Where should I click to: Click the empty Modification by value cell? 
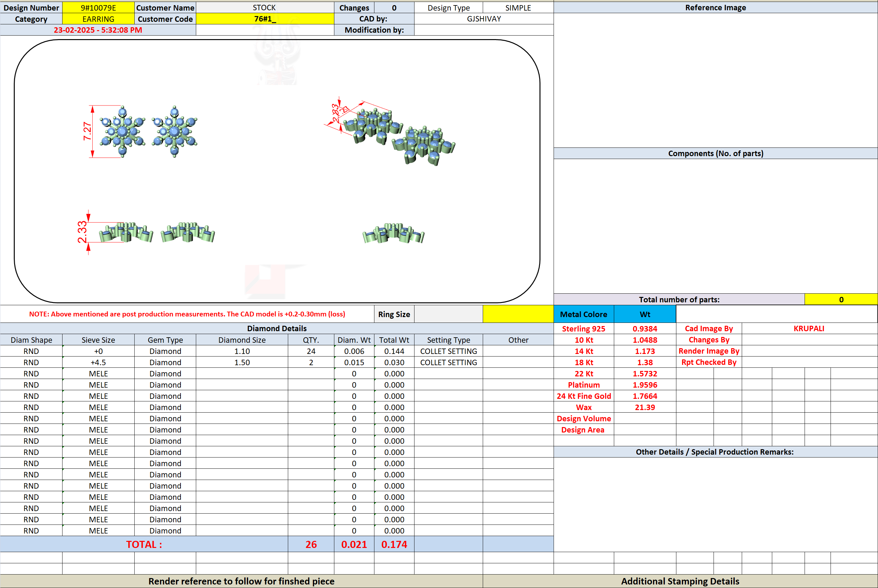[x=484, y=30]
